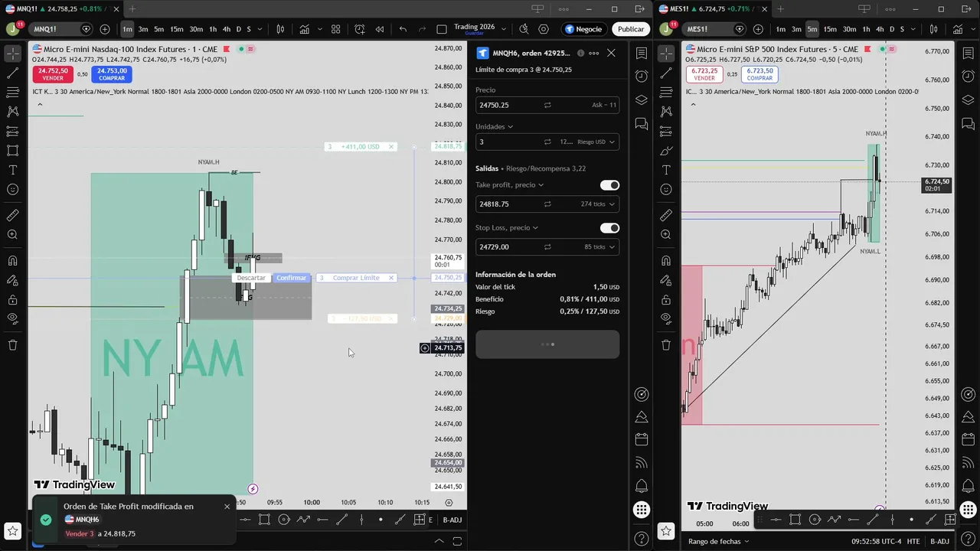Viewport: 980px width, 551px height.
Task: Expand the Take profit, precio type dropdown
Action: click(x=509, y=185)
